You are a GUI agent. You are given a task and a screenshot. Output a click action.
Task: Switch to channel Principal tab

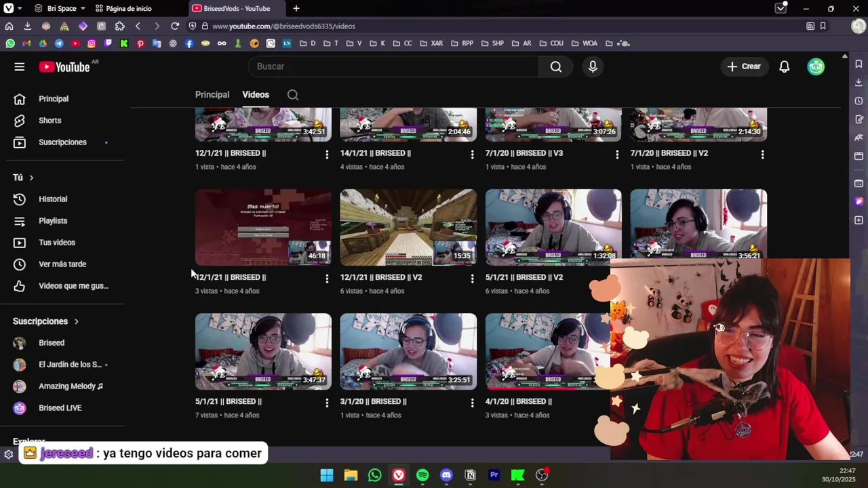(212, 95)
